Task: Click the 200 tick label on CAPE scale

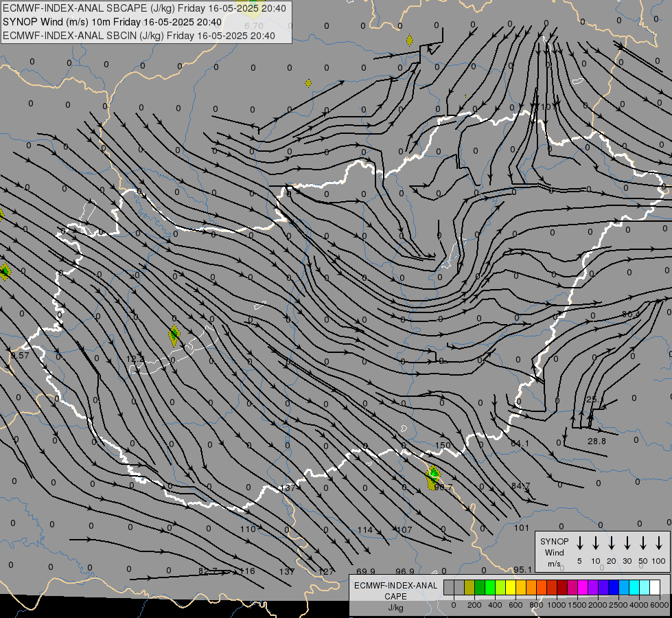Action: coord(474,605)
